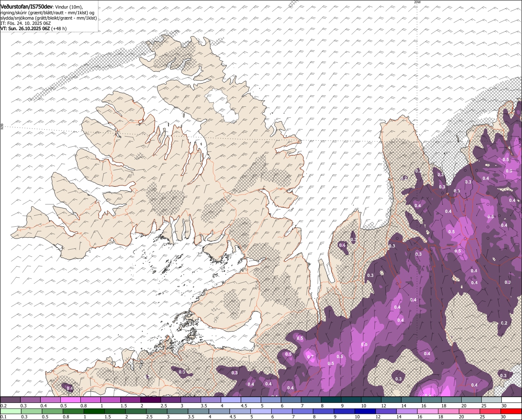Select the red lower legend swatch after 25
Viewport: 522px width, 420px height.
[490, 411]
